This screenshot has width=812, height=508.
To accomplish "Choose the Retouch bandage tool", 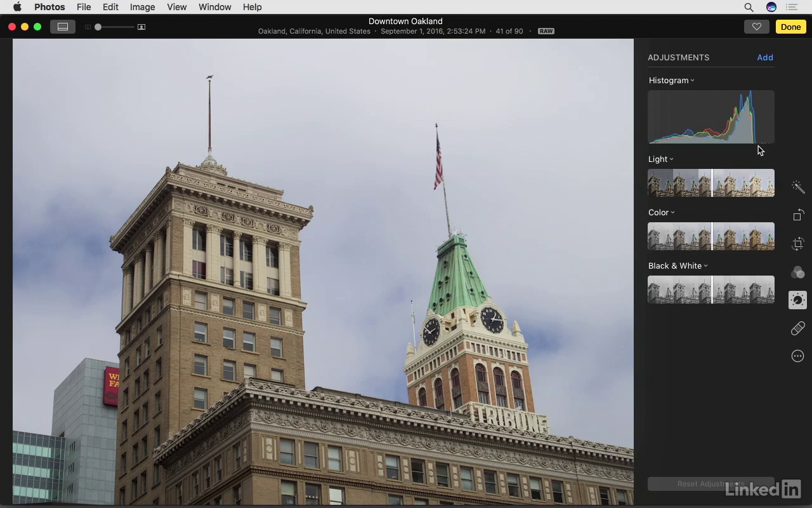I will [798, 328].
